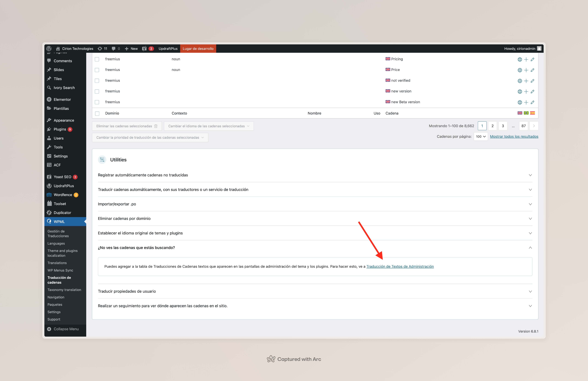Click the Cirion Technologies site name
This screenshot has width=588, height=381.
click(x=75, y=49)
